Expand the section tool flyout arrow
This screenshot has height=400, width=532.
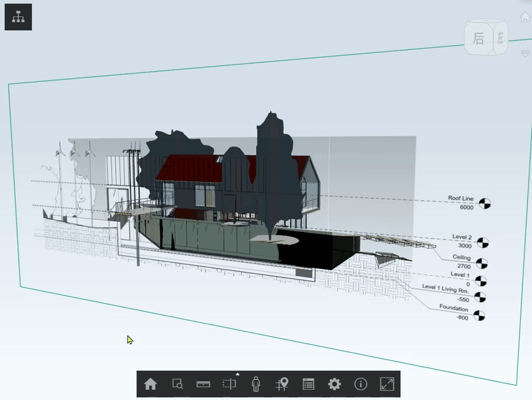click(237, 374)
